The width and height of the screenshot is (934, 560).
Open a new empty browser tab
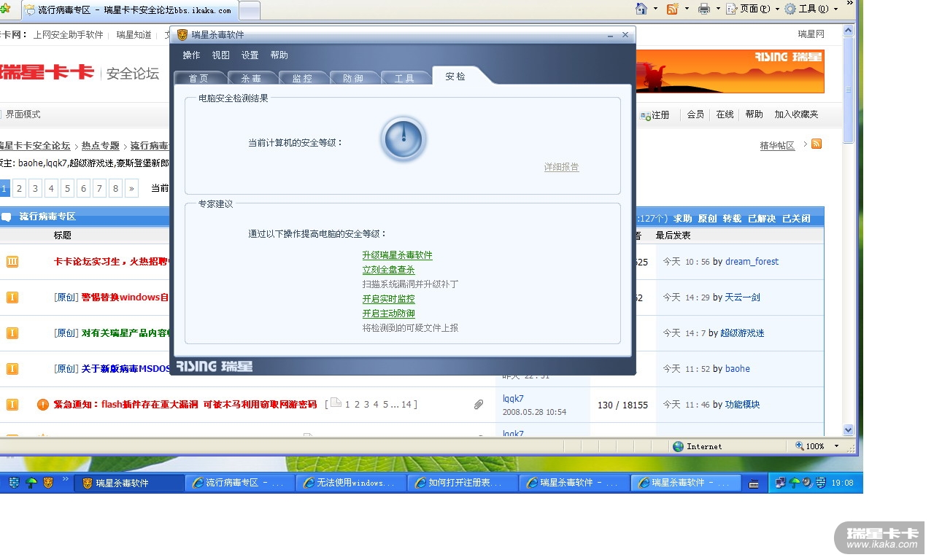pos(250,10)
